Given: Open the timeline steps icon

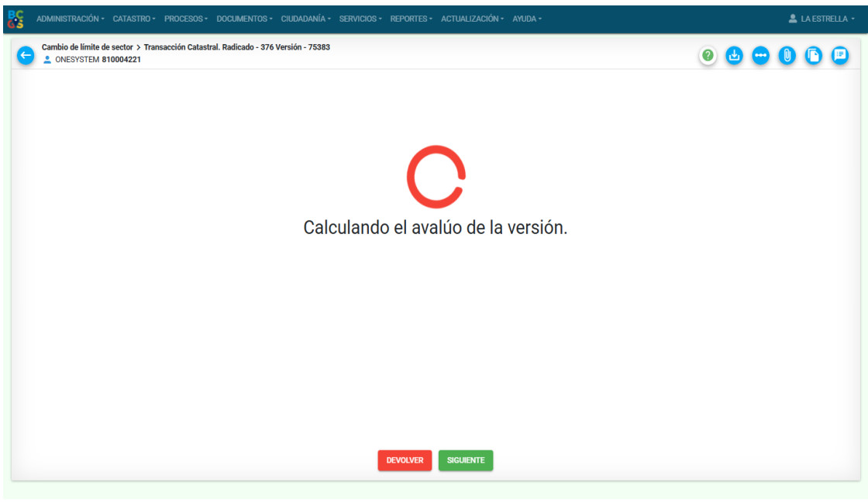Looking at the screenshot, I should [760, 55].
